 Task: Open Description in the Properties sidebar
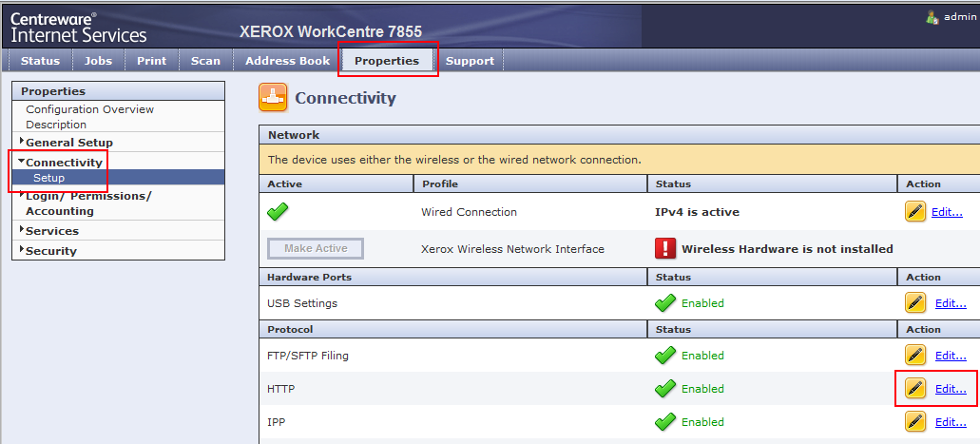tap(56, 125)
